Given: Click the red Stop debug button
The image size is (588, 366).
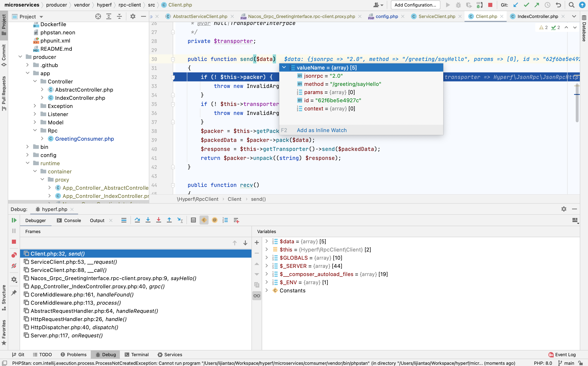Looking at the screenshot, I should [14, 241].
